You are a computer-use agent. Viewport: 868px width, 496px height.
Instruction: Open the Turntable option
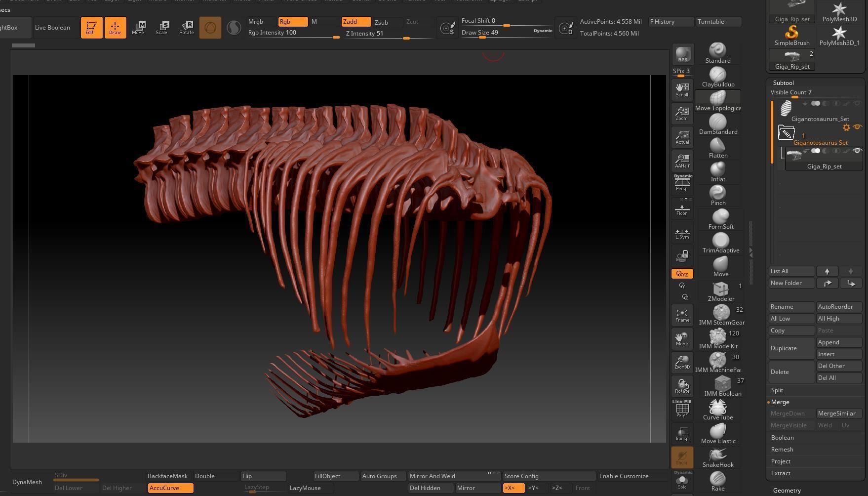click(x=718, y=22)
